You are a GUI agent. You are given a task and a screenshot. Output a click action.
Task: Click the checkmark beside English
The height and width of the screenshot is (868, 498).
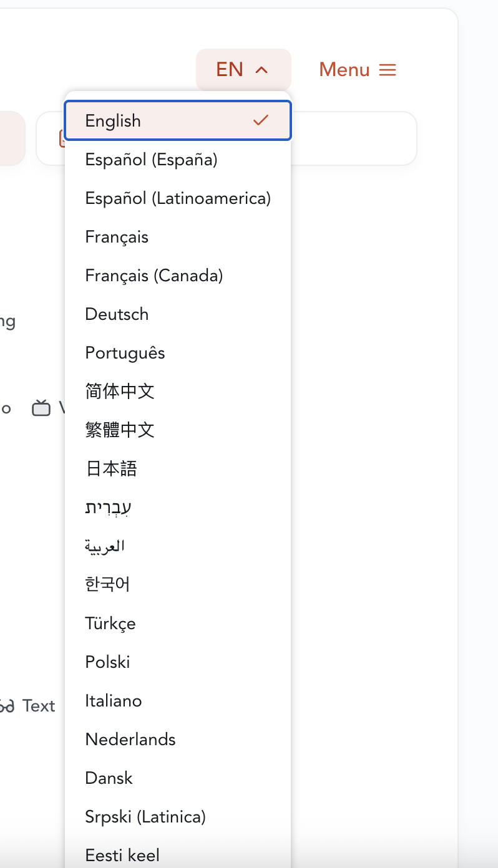(x=261, y=120)
